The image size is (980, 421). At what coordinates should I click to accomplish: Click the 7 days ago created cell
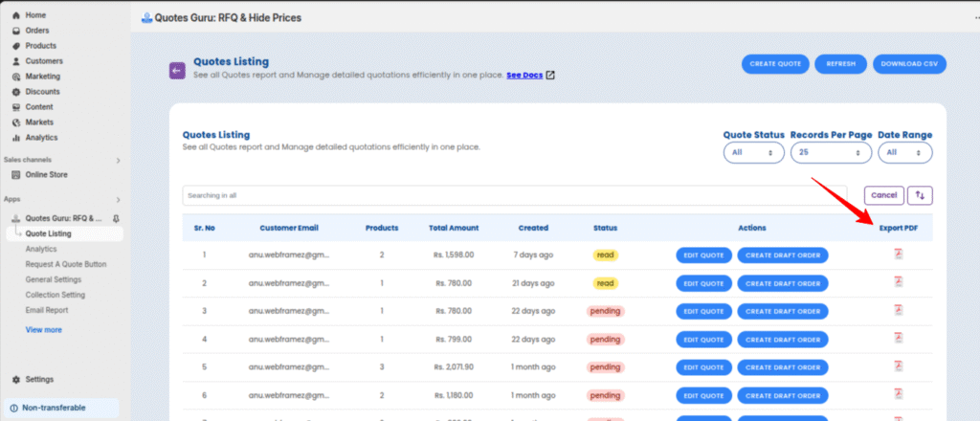pyautogui.click(x=533, y=255)
